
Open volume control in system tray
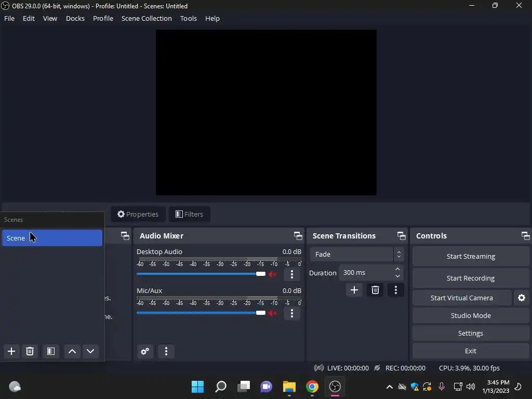pos(471,387)
